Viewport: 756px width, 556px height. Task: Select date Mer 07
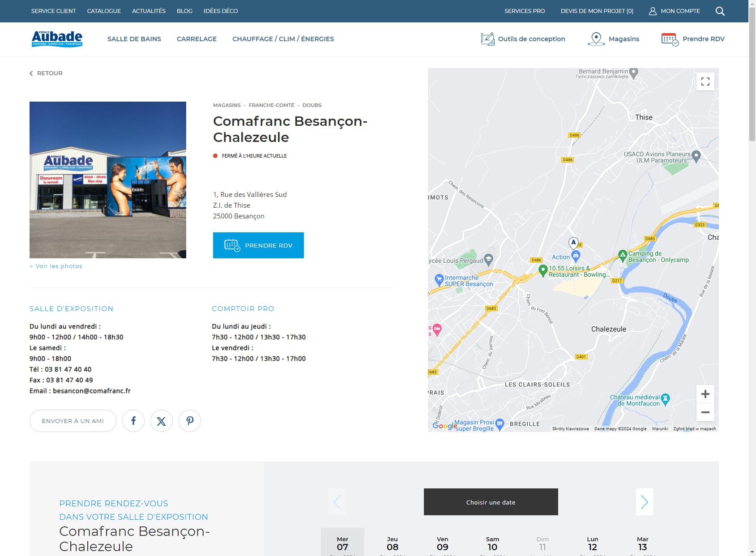342,543
